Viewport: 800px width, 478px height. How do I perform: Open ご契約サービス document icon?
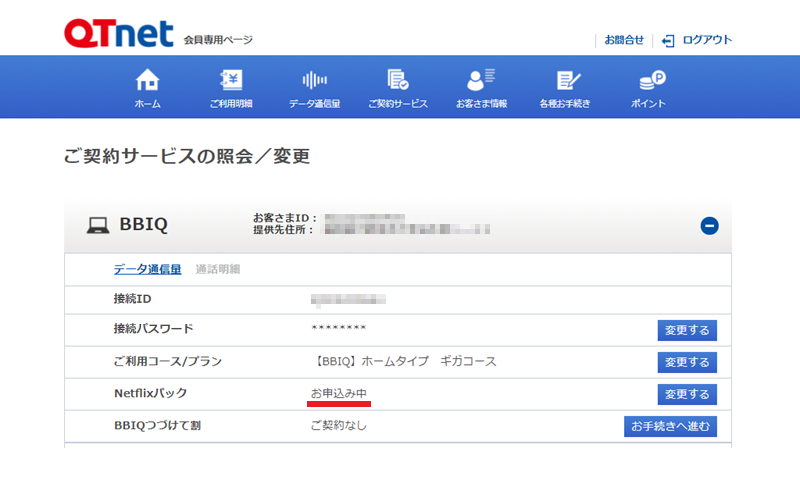pyautogui.click(x=398, y=80)
